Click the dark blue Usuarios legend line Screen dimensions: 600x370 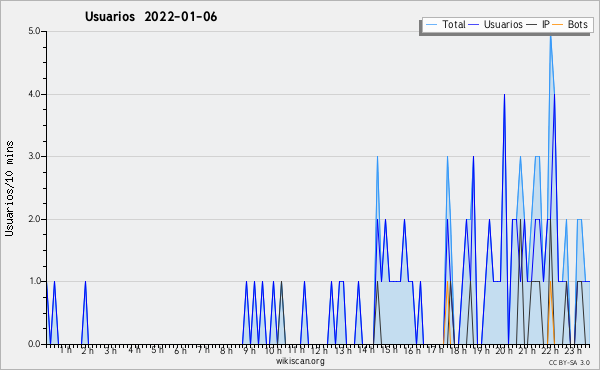[474, 25]
